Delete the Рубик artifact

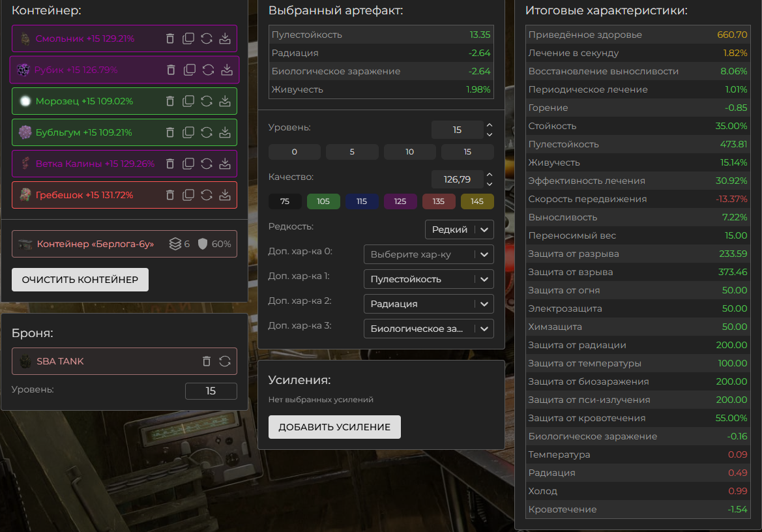pyautogui.click(x=171, y=70)
